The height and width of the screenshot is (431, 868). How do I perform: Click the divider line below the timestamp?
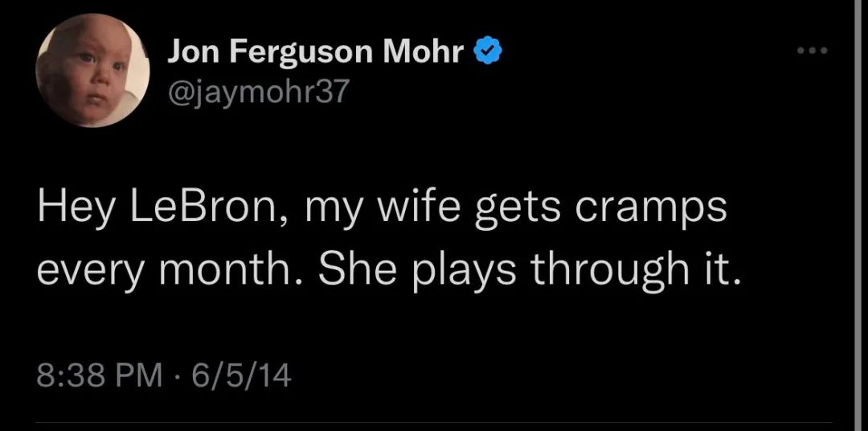point(434,421)
